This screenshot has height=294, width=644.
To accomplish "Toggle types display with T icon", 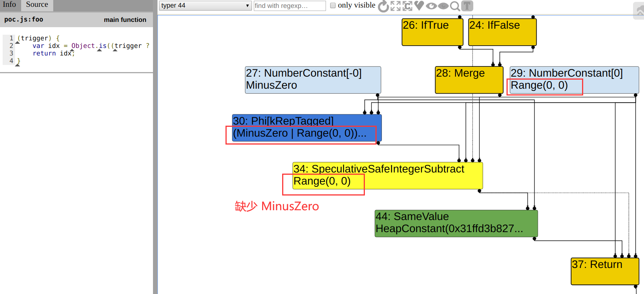I will tap(467, 6).
